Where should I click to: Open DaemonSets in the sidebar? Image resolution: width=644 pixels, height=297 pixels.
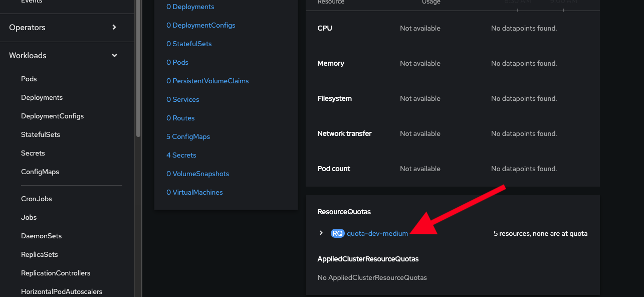[41, 236]
